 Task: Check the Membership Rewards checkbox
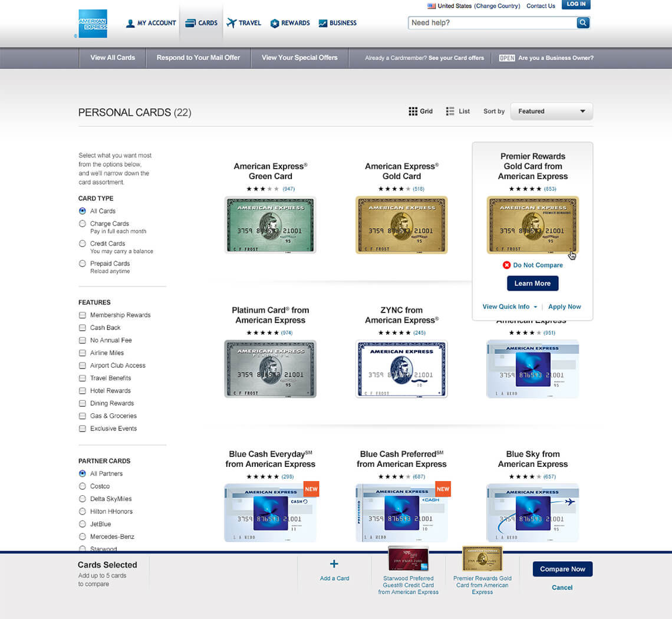point(83,315)
